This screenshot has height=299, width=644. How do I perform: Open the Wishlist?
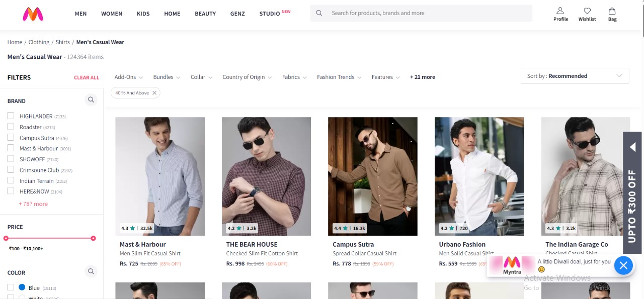pyautogui.click(x=587, y=14)
